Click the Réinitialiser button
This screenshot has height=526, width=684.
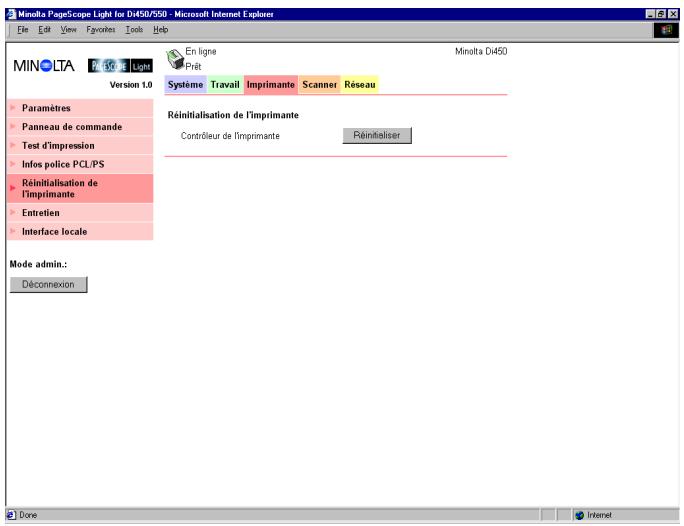tap(377, 135)
